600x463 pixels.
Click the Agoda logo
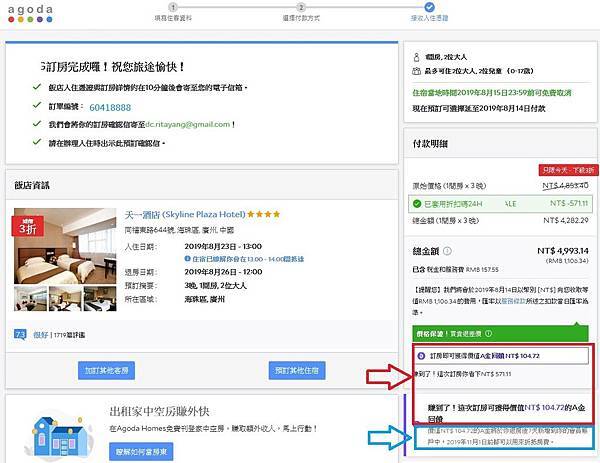coord(30,14)
